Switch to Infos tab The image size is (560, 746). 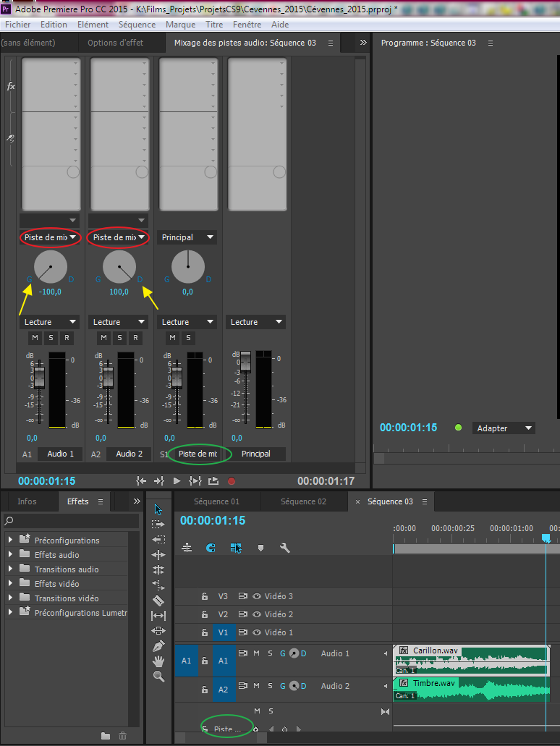click(x=27, y=501)
